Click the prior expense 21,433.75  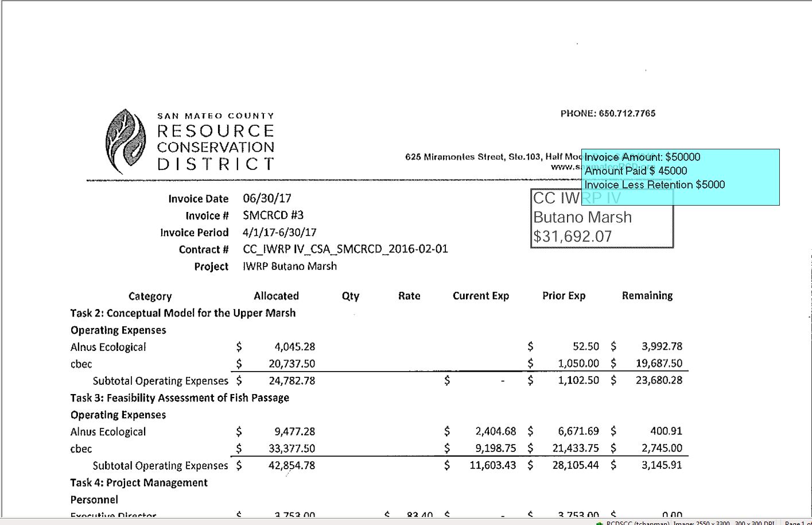[576, 448]
